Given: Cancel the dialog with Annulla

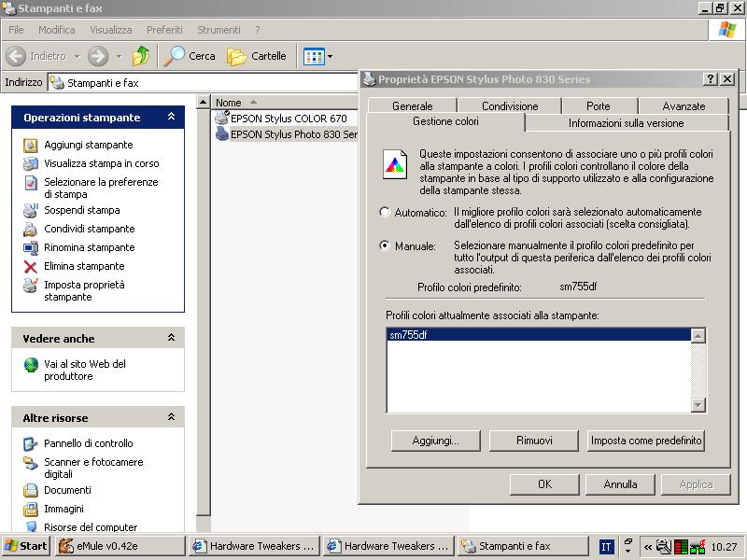Looking at the screenshot, I should coord(620,484).
